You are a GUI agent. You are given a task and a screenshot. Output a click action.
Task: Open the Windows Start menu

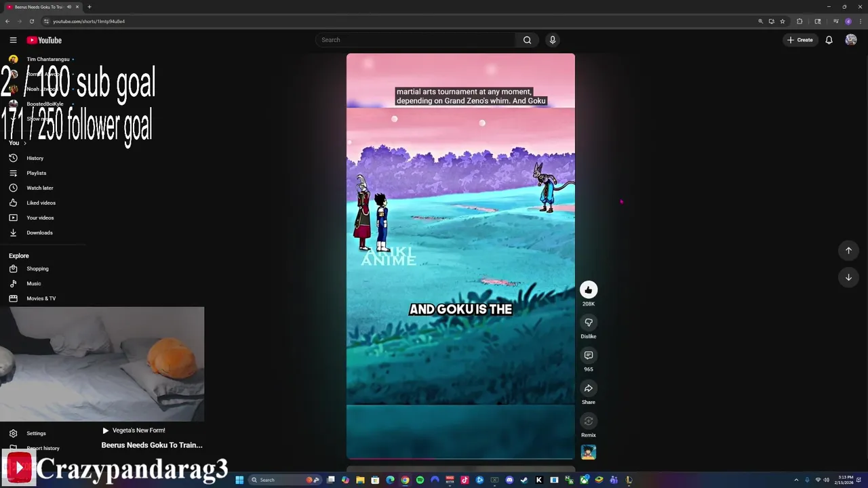(239, 480)
